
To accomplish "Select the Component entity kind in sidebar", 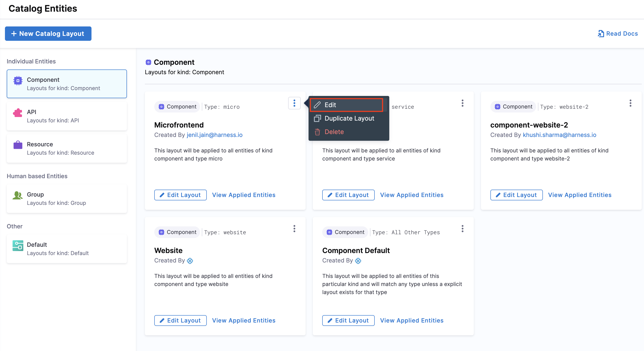I will (67, 84).
